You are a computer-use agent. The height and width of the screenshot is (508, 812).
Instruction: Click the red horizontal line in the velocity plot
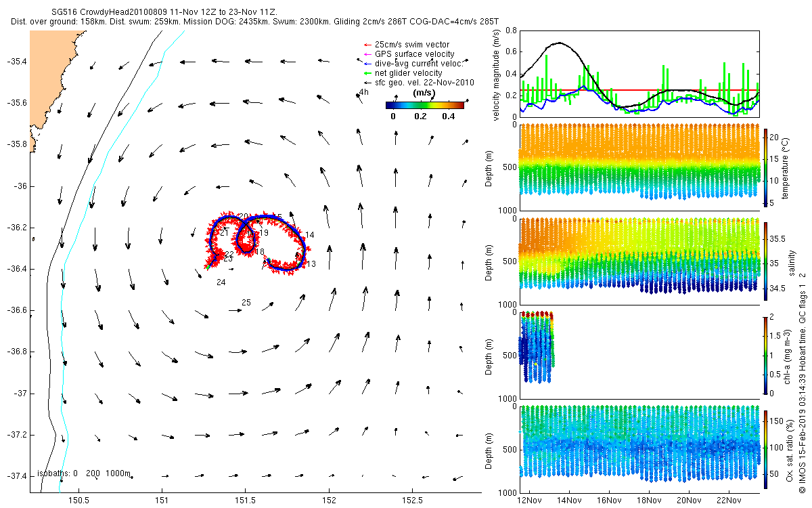[639, 89]
